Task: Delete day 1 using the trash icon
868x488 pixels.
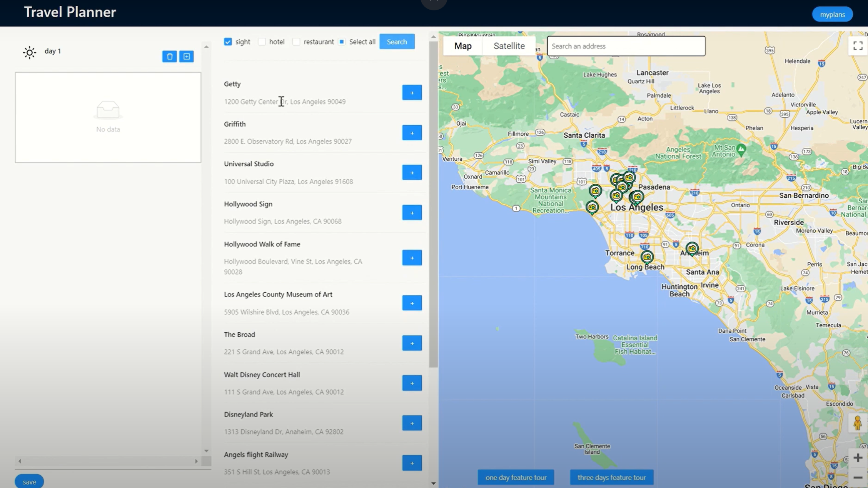Action: coord(169,56)
